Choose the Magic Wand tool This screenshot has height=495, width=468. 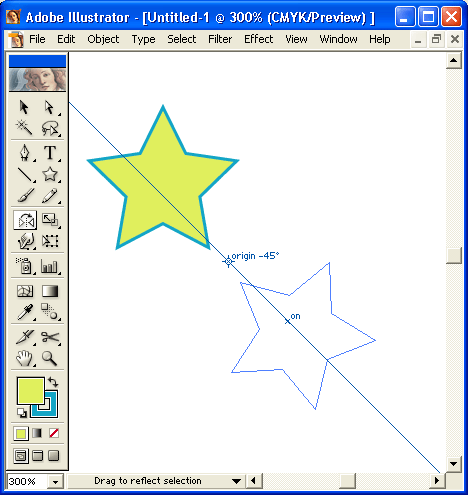click(x=24, y=128)
